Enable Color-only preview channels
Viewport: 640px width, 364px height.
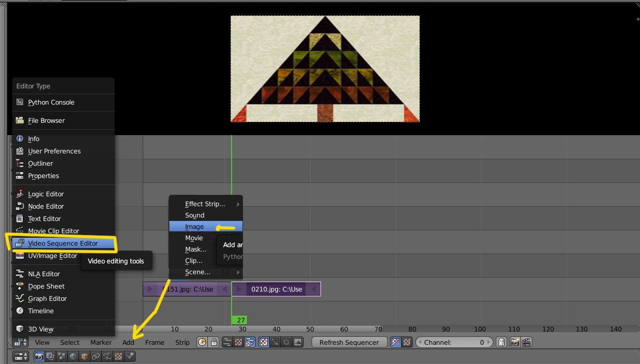407,342
